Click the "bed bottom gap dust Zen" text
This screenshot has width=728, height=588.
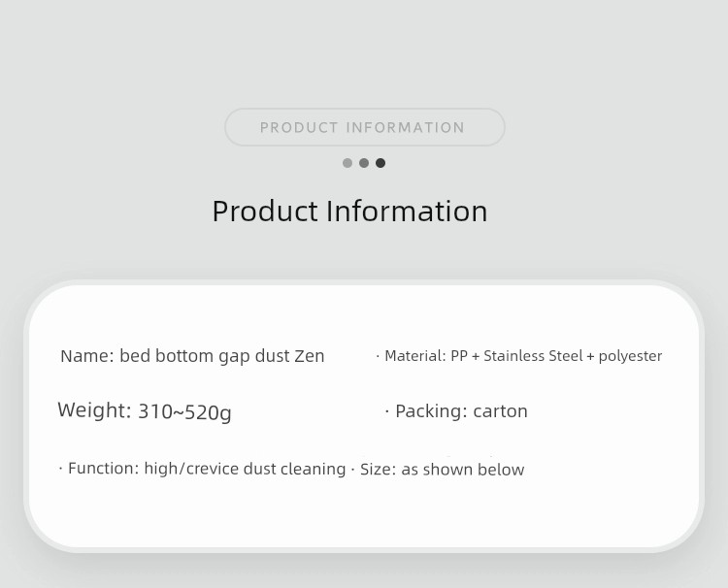pos(222,356)
